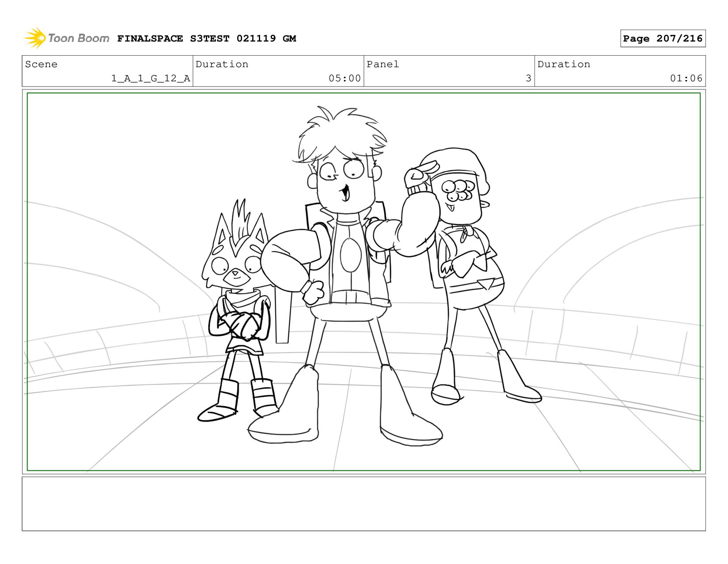Image resolution: width=728 pixels, height=564 pixels.
Task: Click the empty notes box below panel
Action: click(364, 503)
